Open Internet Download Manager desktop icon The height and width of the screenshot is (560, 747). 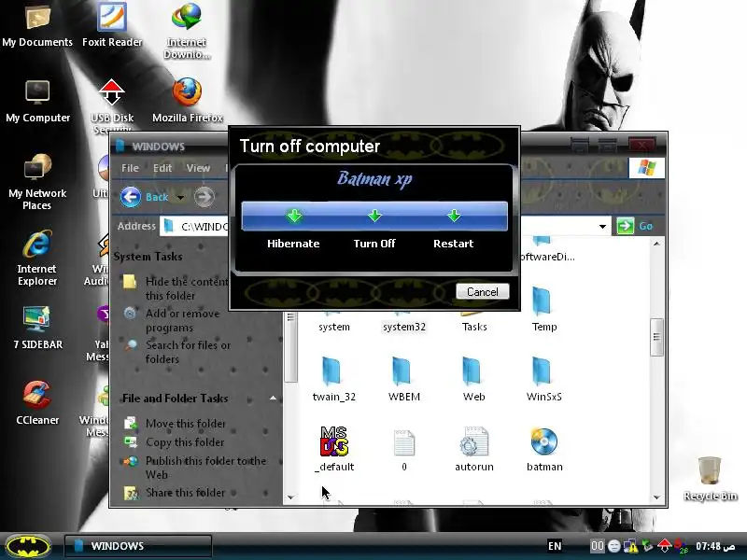187,31
